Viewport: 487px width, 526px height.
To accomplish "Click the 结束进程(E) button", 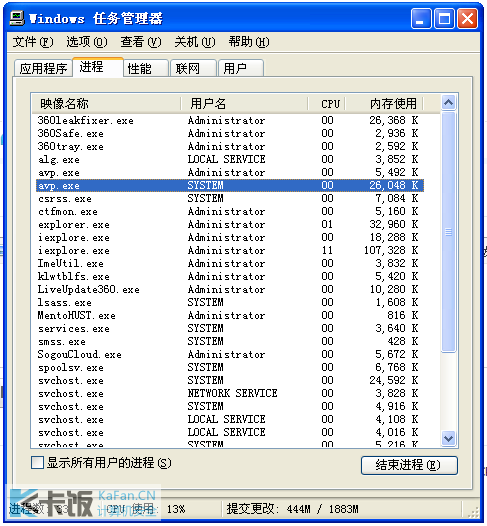I will click(409, 465).
